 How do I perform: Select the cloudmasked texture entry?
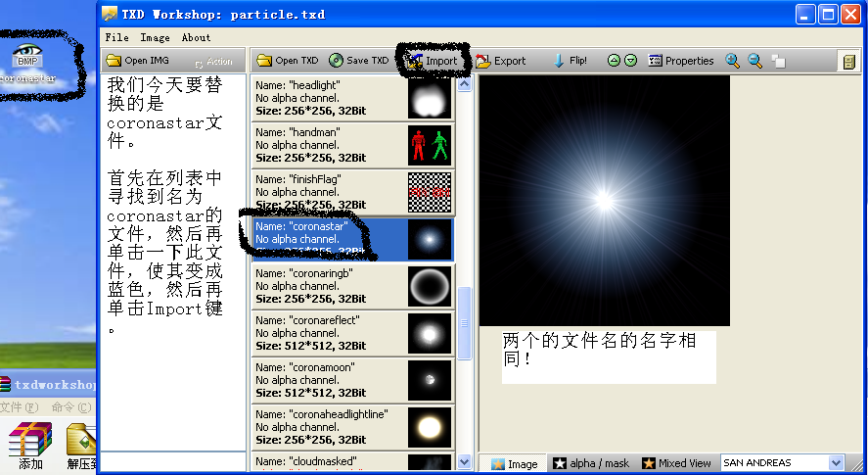tap(353, 461)
